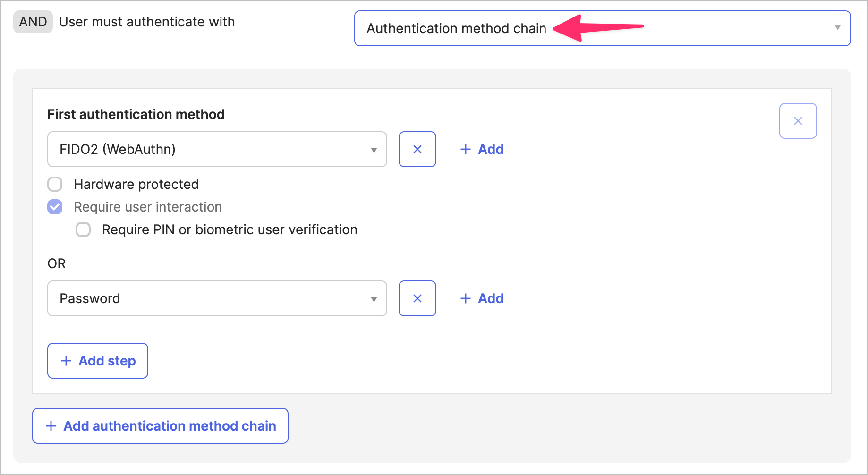Click Add next to the Password selector
This screenshot has height=475, width=868.
coord(491,298)
